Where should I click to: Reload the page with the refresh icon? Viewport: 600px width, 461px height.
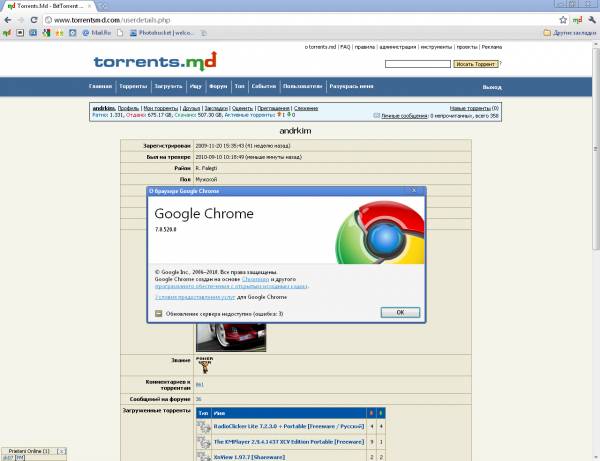click(34, 20)
